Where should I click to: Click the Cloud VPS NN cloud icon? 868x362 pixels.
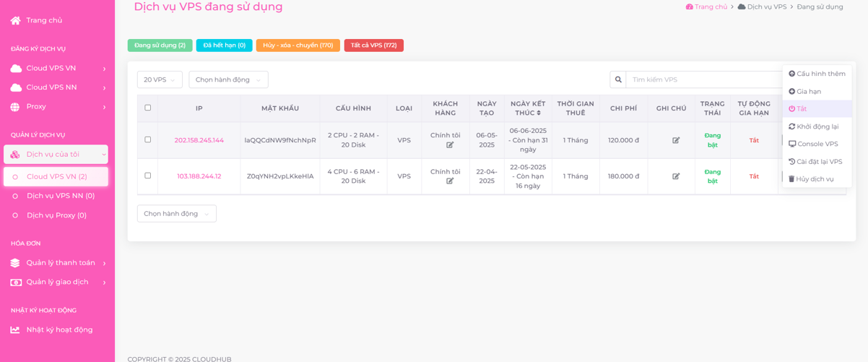coord(16,87)
